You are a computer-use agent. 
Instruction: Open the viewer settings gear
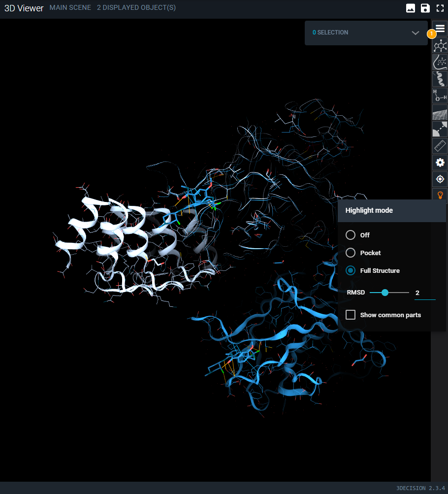click(439, 163)
